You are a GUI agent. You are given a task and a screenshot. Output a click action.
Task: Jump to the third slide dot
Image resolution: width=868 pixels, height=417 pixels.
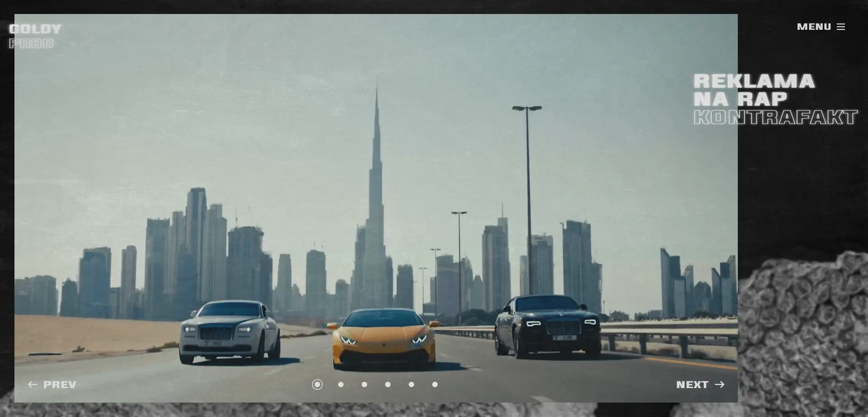point(364,384)
